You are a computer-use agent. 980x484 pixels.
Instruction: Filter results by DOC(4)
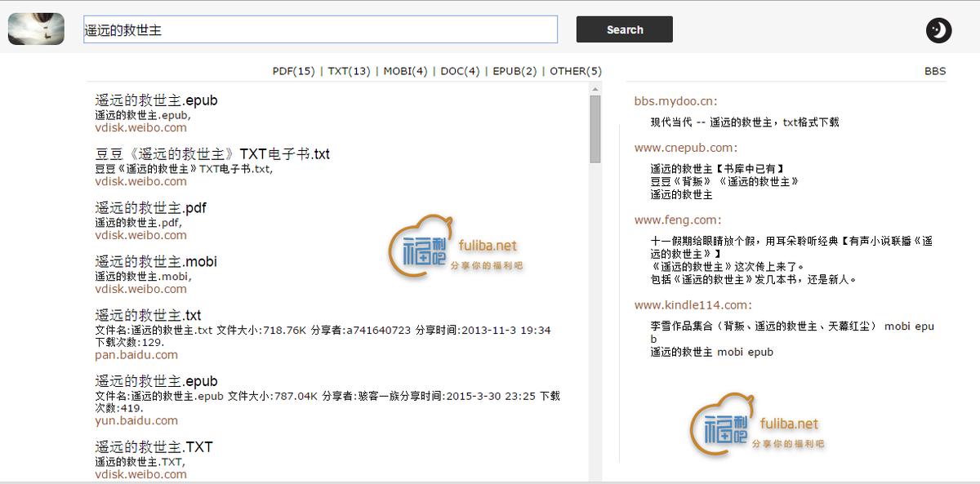460,71
